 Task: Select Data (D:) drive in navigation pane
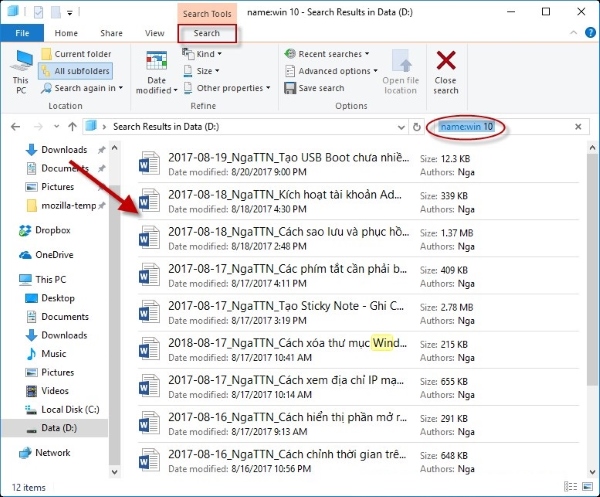61,427
